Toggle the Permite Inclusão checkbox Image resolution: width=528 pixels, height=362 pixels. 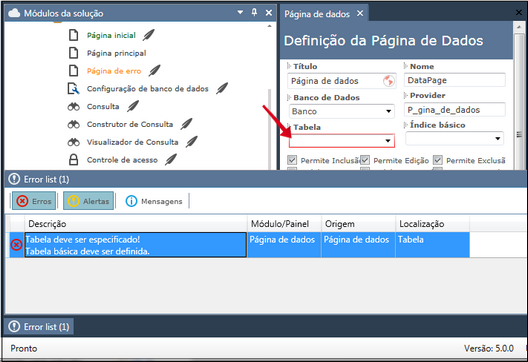(x=292, y=160)
